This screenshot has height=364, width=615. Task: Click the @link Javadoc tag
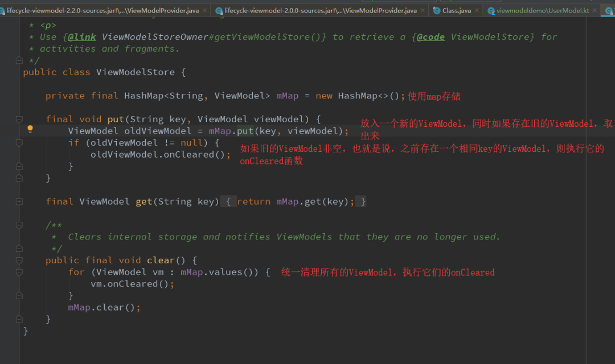click(82, 37)
